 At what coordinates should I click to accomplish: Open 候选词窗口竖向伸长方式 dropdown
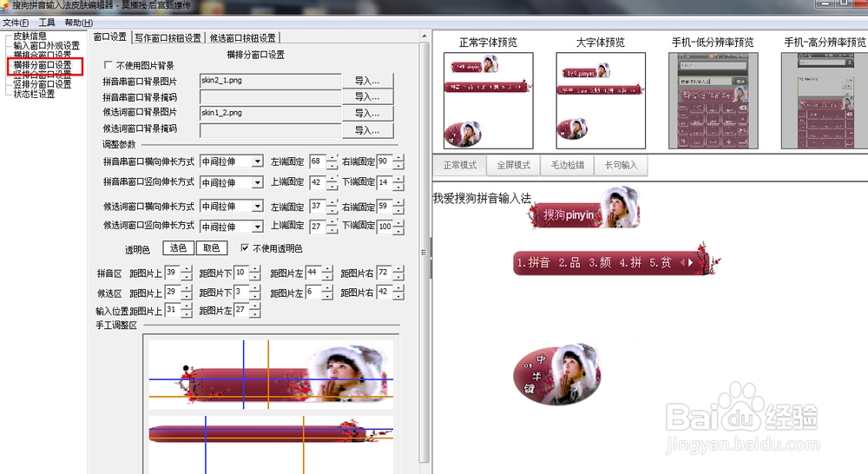tap(258, 227)
